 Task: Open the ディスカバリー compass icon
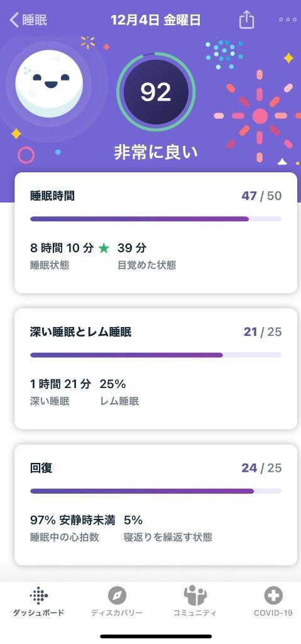pyautogui.click(x=117, y=595)
